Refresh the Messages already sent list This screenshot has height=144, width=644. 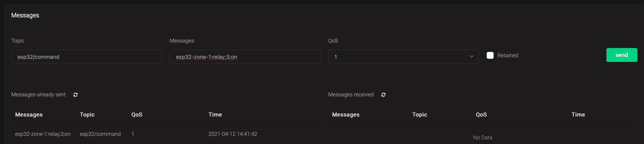76,95
